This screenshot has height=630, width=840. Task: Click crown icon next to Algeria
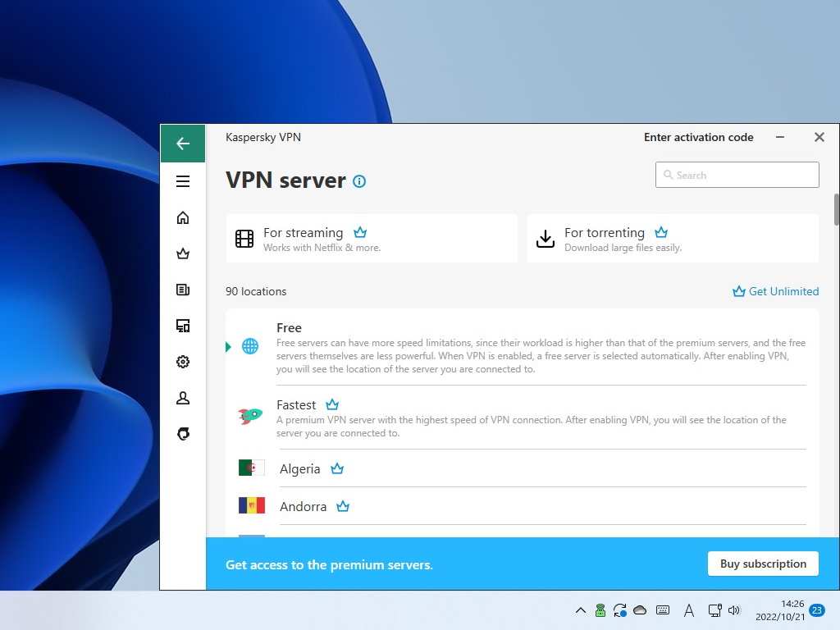coord(337,468)
